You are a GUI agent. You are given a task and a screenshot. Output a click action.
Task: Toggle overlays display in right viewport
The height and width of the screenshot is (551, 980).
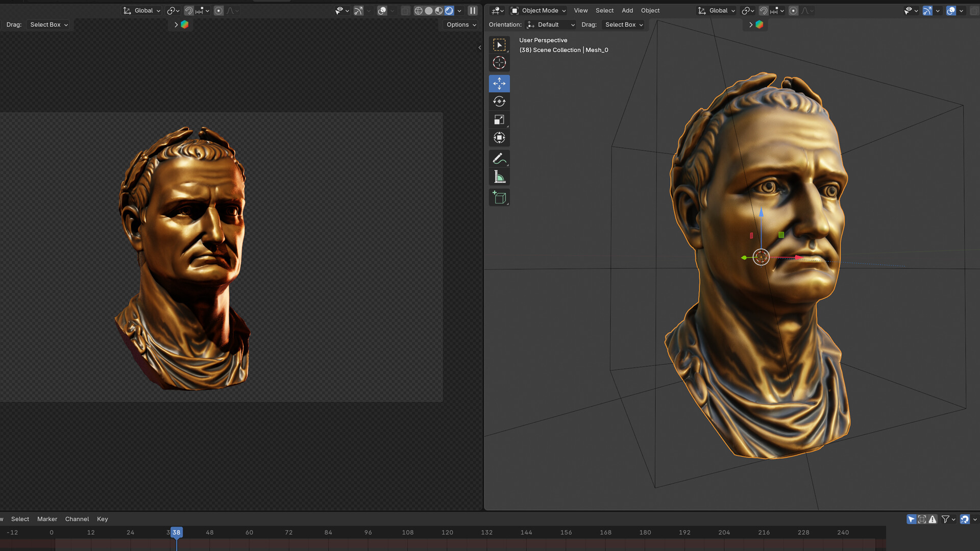(x=951, y=11)
